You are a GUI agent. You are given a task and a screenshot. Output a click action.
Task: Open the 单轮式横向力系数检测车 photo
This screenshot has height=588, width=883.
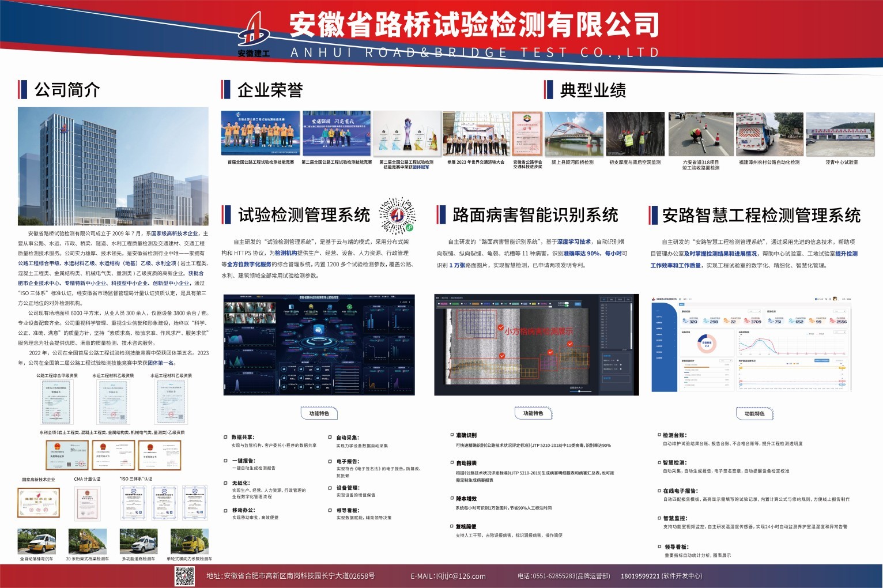(x=190, y=541)
